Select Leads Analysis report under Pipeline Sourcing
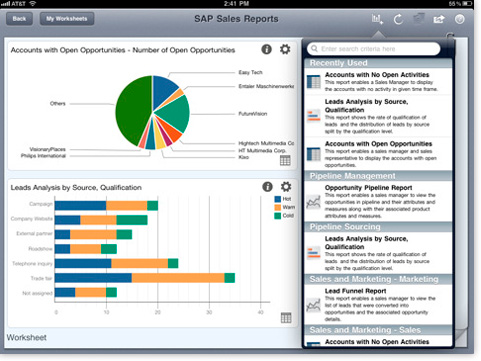The height and width of the screenshot is (361, 481). (x=378, y=253)
